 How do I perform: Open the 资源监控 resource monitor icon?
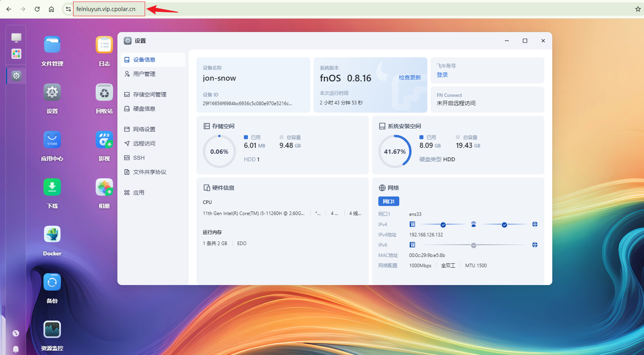click(52, 329)
